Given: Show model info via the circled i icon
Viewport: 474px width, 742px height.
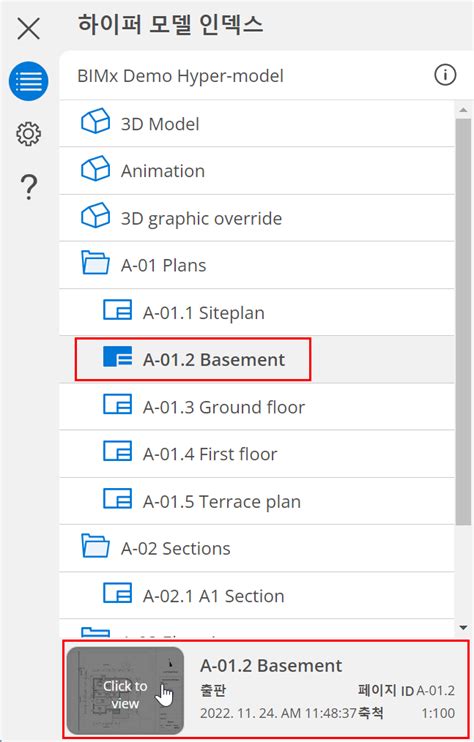Looking at the screenshot, I should click(x=445, y=75).
